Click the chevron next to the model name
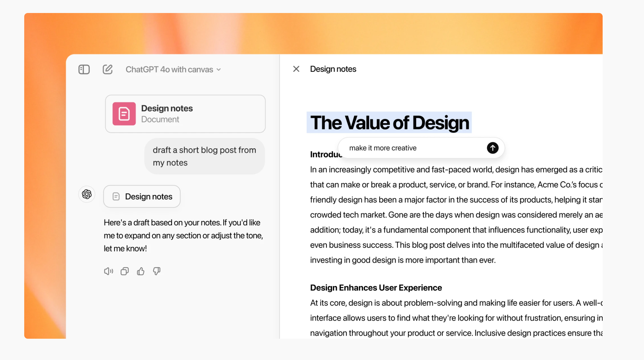The image size is (644, 360). [x=219, y=70]
